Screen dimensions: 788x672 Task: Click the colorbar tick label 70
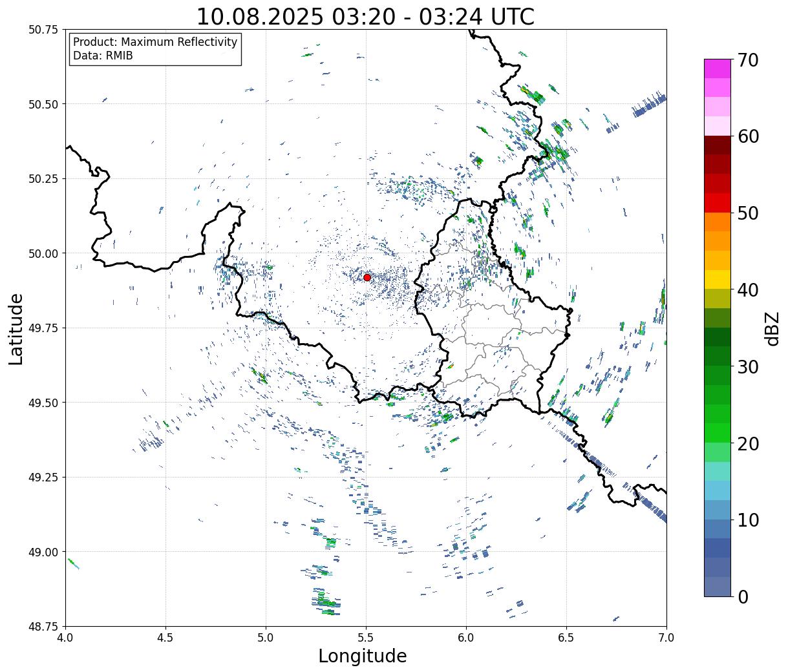[x=748, y=60]
